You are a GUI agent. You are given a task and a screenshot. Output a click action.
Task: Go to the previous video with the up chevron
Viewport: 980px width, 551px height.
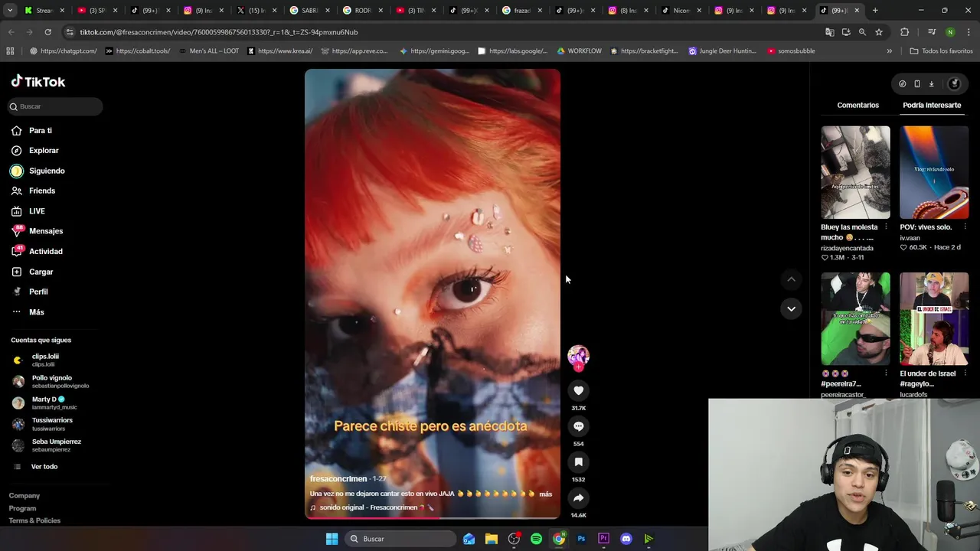[x=791, y=279]
